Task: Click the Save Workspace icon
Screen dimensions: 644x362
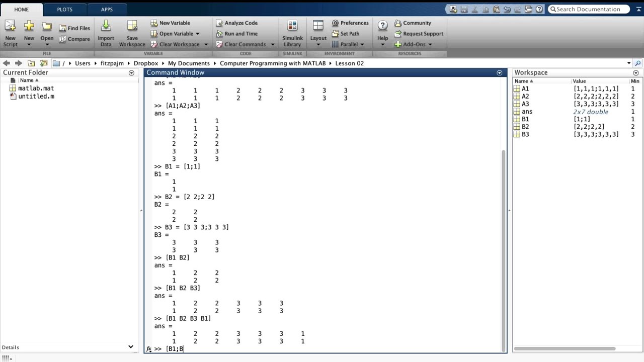Action: coord(132,26)
